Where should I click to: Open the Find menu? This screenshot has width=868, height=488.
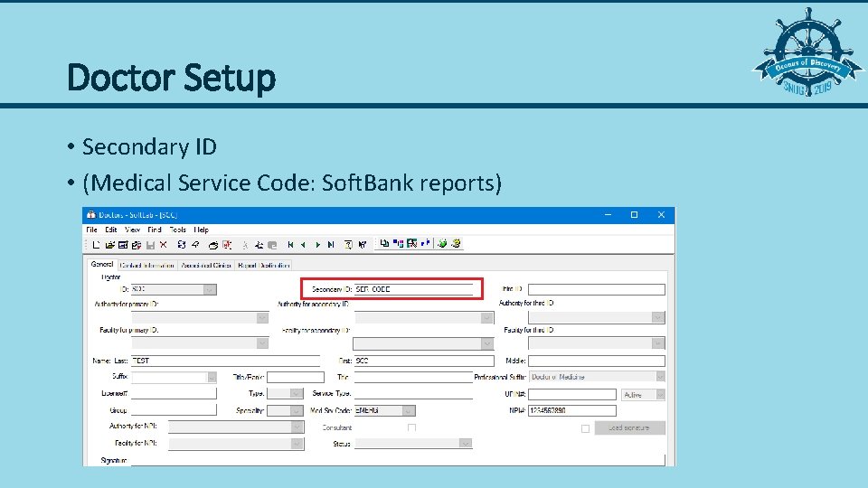click(155, 230)
